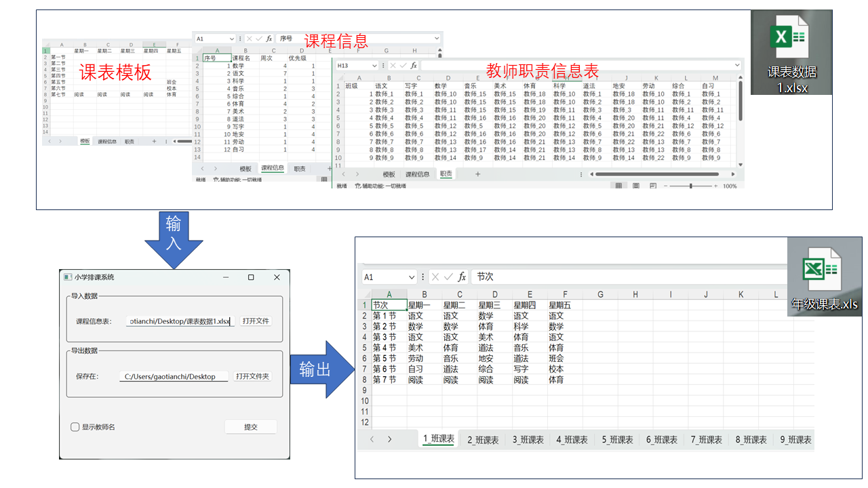Viewport: 868px width, 488px height.
Task: Click cancel X next to H13 name box
Action: (393, 66)
